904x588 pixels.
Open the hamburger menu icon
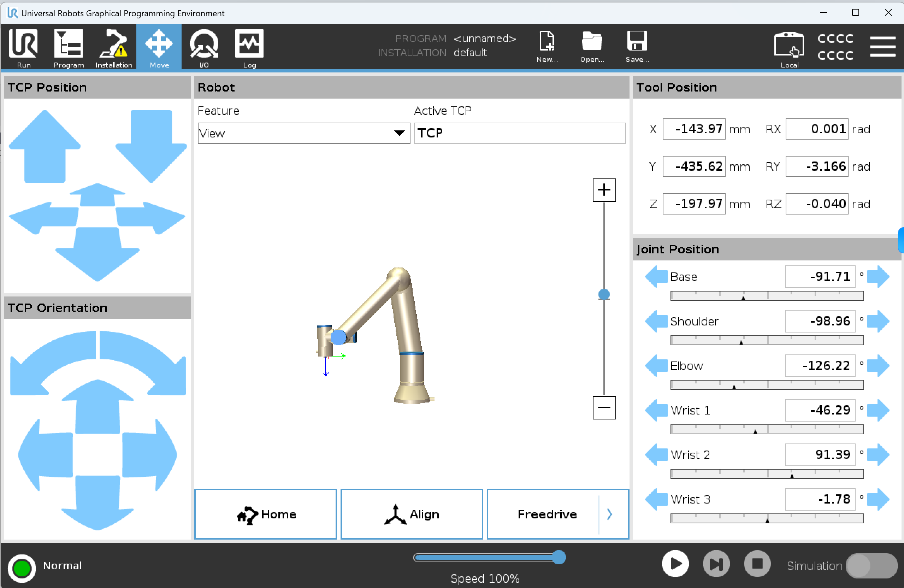[x=882, y=47]
